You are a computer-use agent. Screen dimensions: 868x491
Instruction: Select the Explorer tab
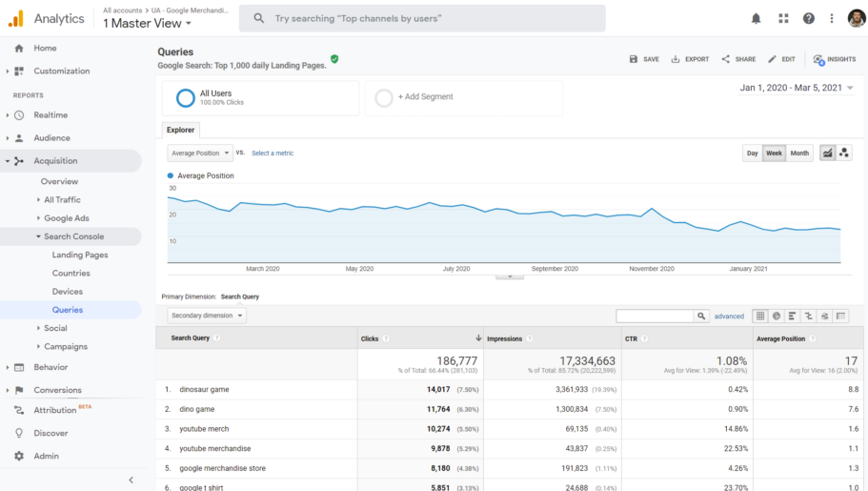coord(180,130)
